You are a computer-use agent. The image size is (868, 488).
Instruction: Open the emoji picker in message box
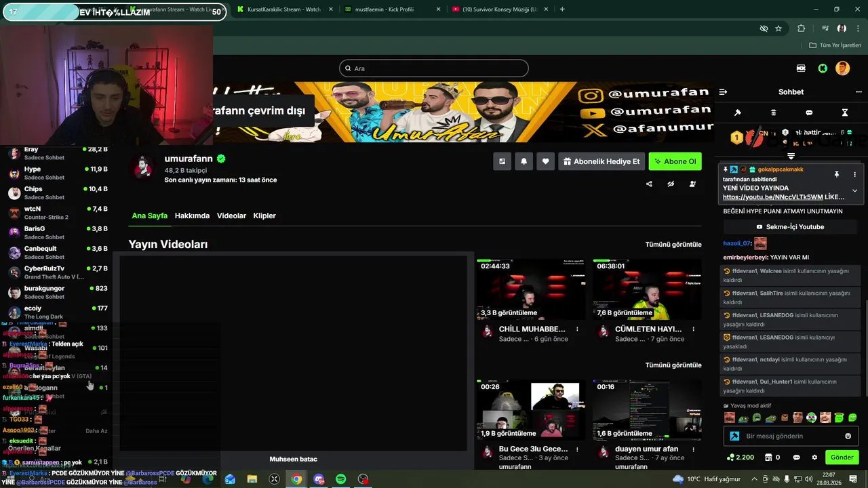(848, 436)
